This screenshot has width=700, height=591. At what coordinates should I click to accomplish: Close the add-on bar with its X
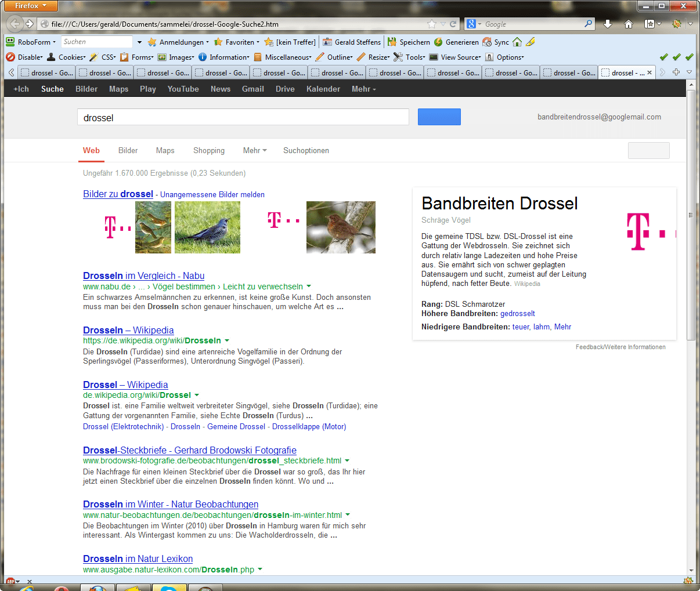pyautogui.click(x=30, y=581)
